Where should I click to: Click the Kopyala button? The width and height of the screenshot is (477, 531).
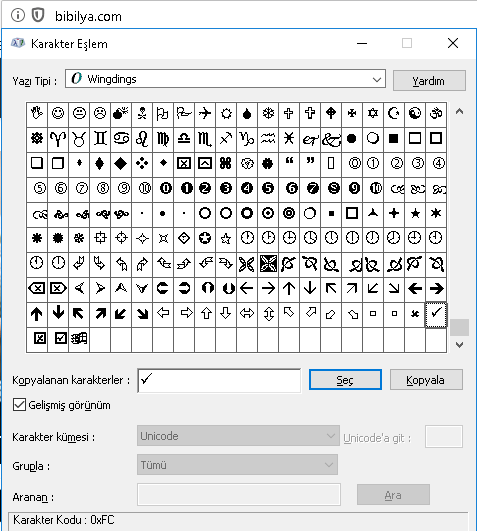(x=426, y=380)
